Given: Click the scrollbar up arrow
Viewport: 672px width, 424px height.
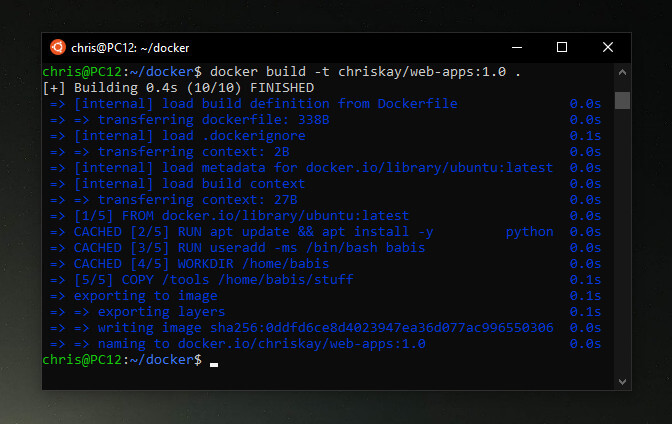Looking at the screenshot, I should [622, 72].
